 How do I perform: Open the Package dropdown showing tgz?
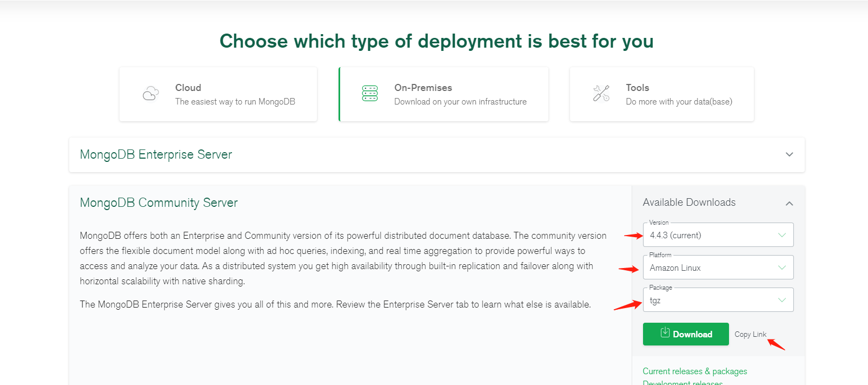coord(718,300)
